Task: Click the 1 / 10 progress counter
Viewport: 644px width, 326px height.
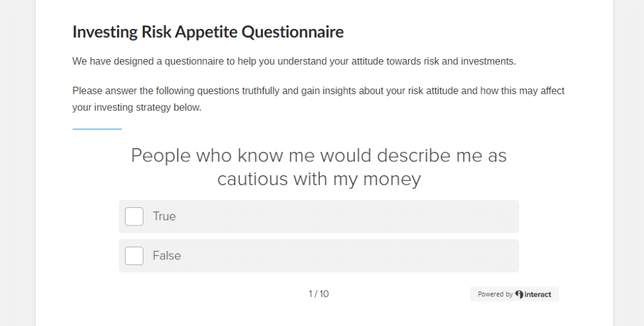Action: pos(319,294)
